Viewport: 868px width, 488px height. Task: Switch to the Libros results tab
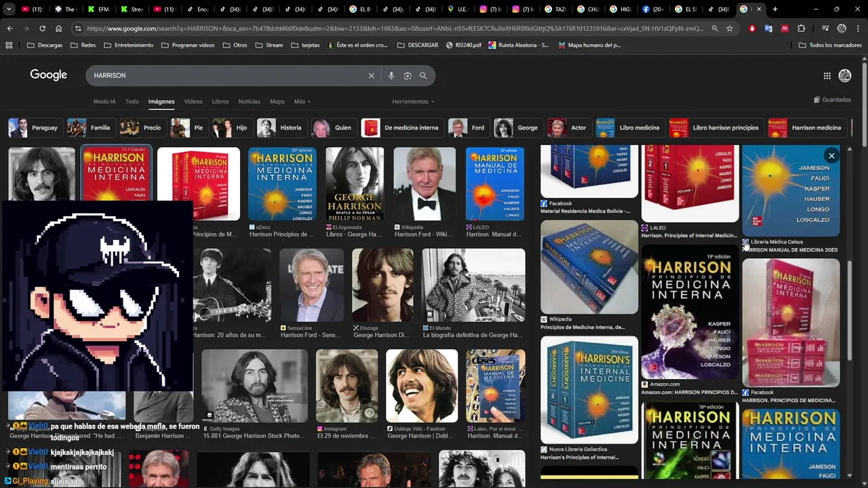220,102
